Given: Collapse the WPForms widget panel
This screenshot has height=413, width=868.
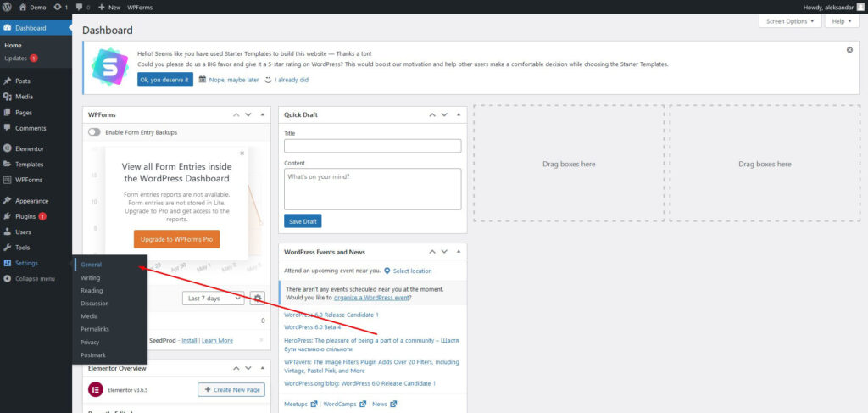Looking at the screenshot, I should [263, 114].
